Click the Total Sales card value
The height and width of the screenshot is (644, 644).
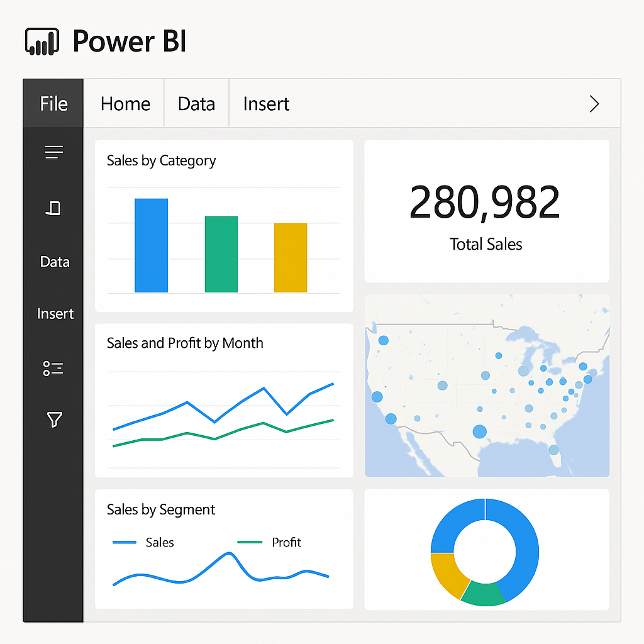[x=484, y=203]
